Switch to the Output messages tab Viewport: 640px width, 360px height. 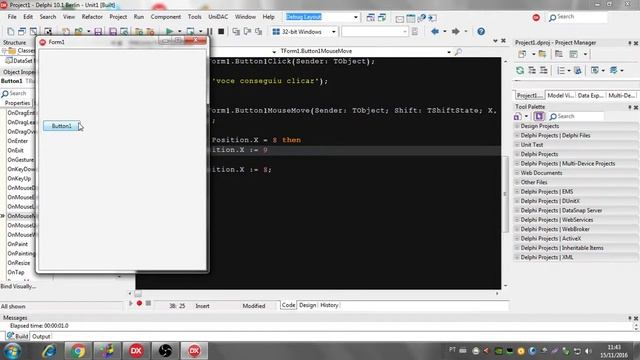coord(41,337)
